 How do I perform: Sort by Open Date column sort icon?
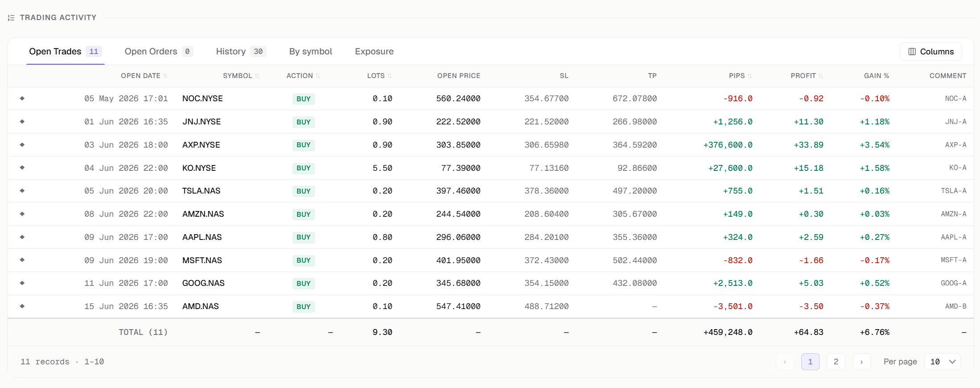165,76
